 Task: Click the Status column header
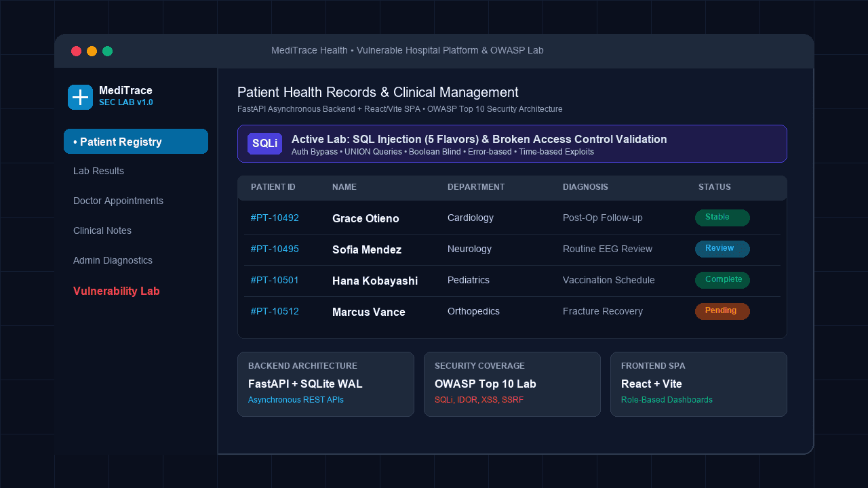pos(715,187)
